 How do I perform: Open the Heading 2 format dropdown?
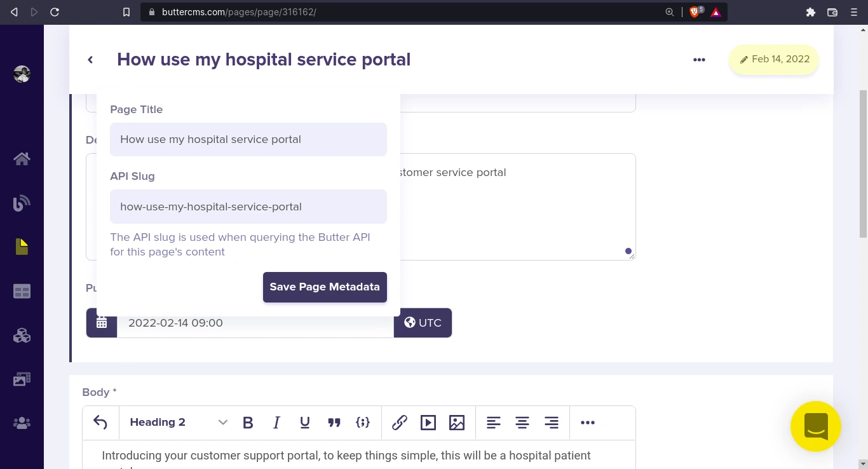(x=179, y=423)
